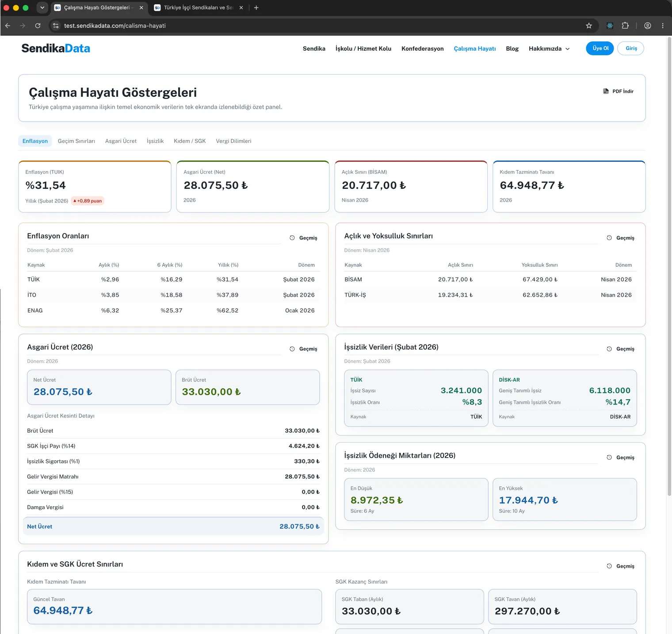Bookmark this page with the star icon
Viewport: 672px width, 634px height.
pos(589,26)
